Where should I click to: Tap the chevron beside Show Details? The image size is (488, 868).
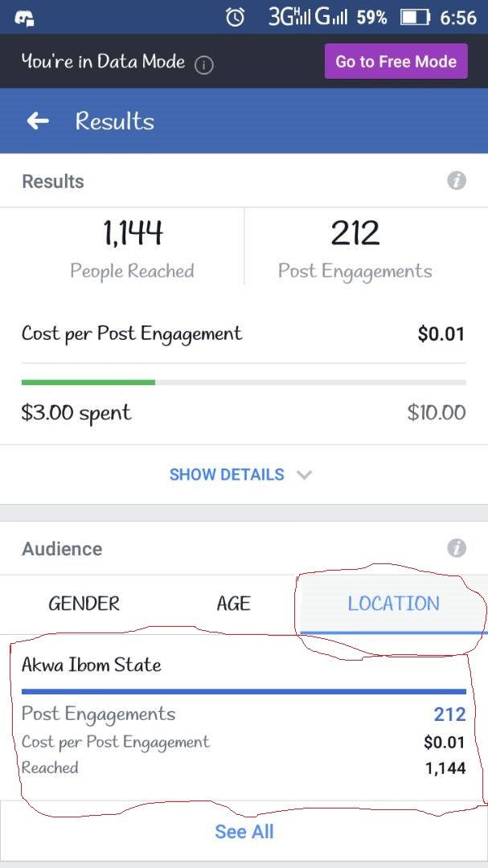tap(304, 474)
